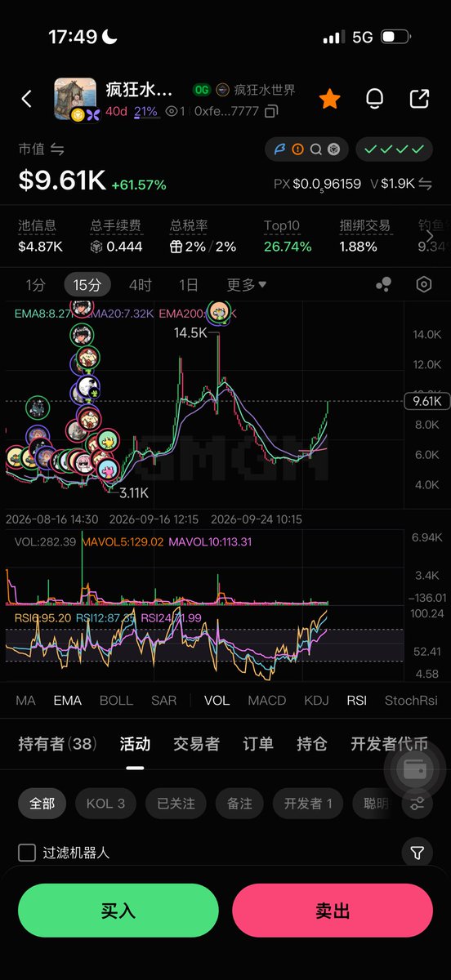Viewport: 451px width, 980px height.
Task: Tap the 捆绑交易 1.88% stat
Action: click(x=365, y=235)
